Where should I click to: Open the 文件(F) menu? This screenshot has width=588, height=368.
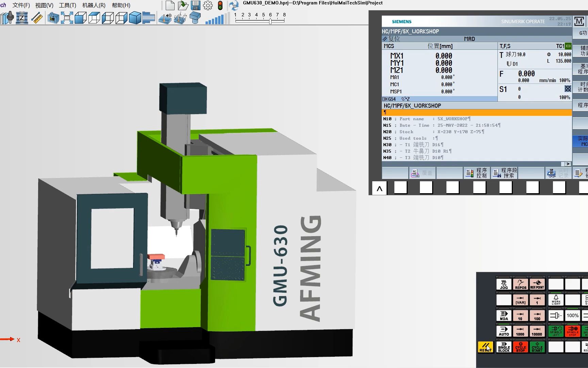(21, 5)
